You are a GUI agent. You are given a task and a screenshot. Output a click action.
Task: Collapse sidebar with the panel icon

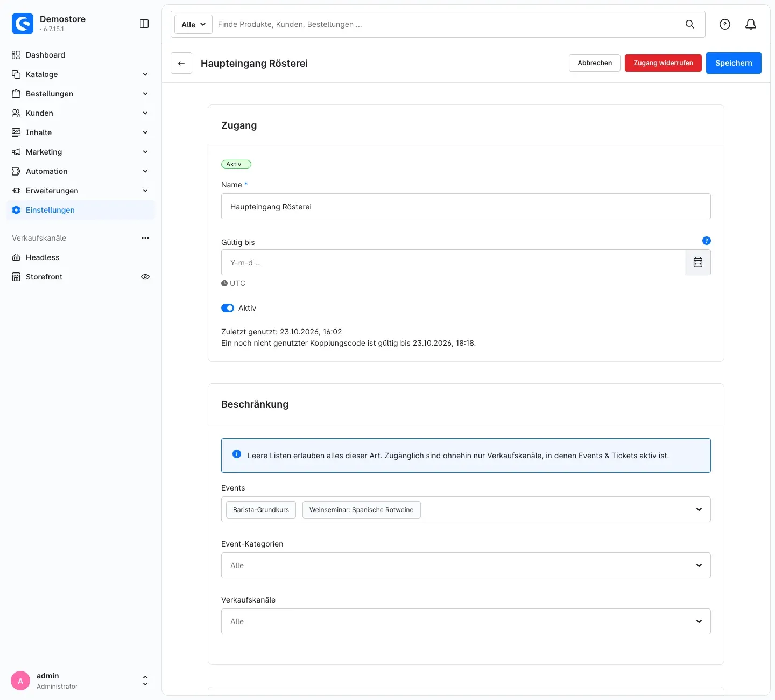coord(144,24)
